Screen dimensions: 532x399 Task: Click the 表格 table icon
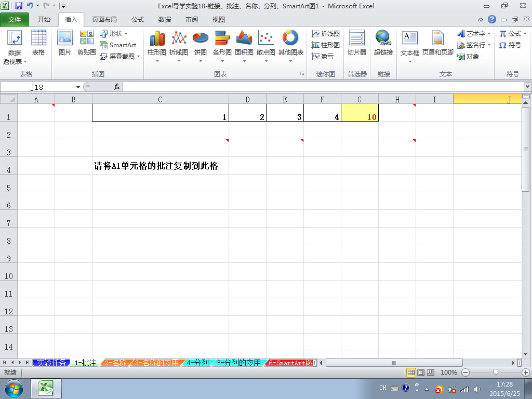tap(38, 43)
